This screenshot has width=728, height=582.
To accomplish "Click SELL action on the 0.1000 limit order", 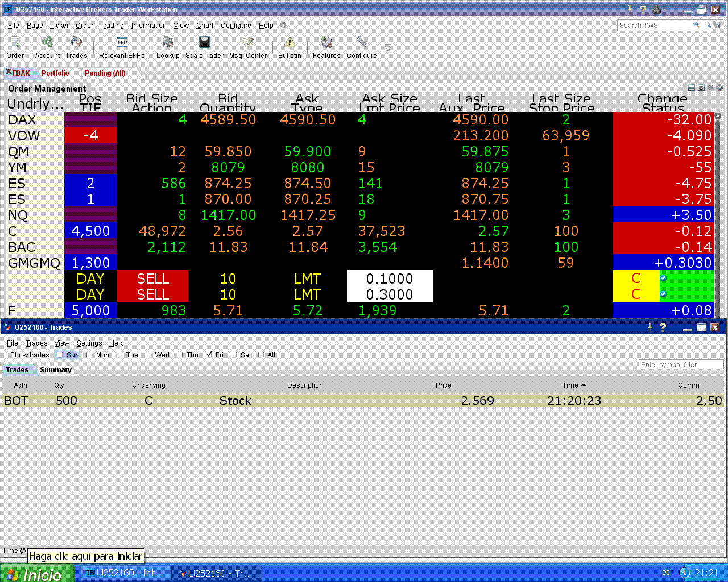I will (x=152, y=278).
